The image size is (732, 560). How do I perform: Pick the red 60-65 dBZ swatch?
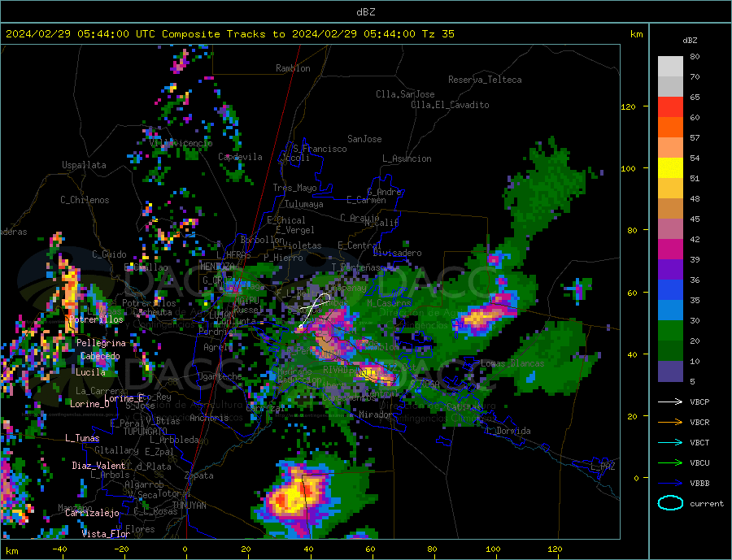pos(670,106)
